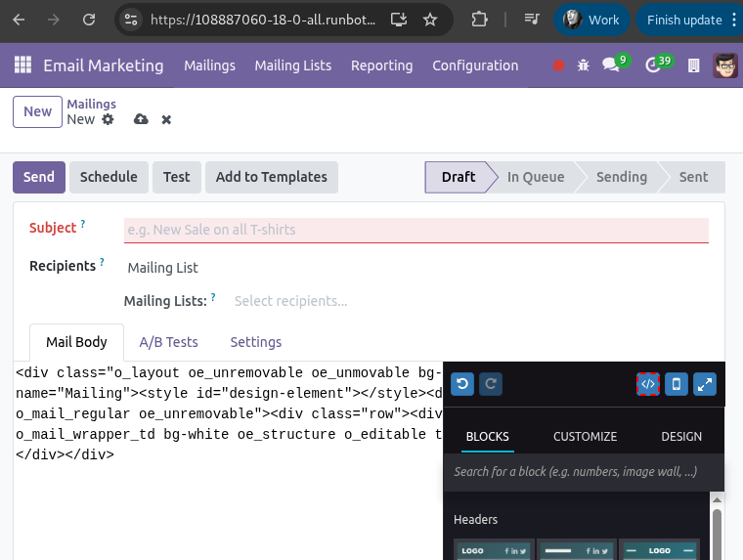Screen dimensions: 743x560
Task: Click the Finish update button
Action: point(684,20)
